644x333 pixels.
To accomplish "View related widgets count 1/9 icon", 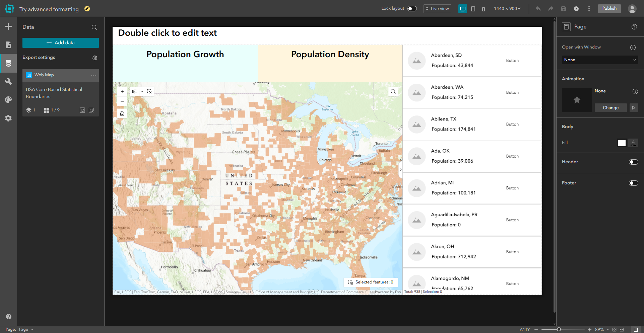I will point(52,110).
